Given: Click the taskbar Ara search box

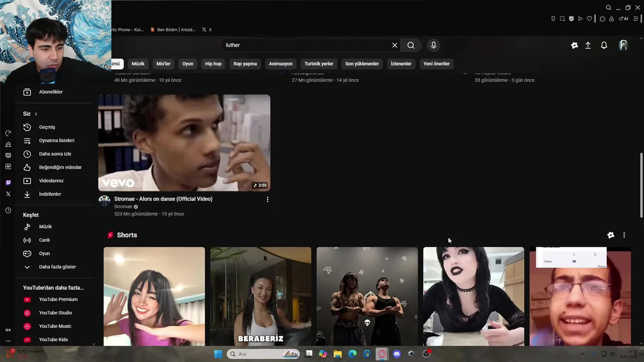Looking at the screenshot, I should [264, 354].
